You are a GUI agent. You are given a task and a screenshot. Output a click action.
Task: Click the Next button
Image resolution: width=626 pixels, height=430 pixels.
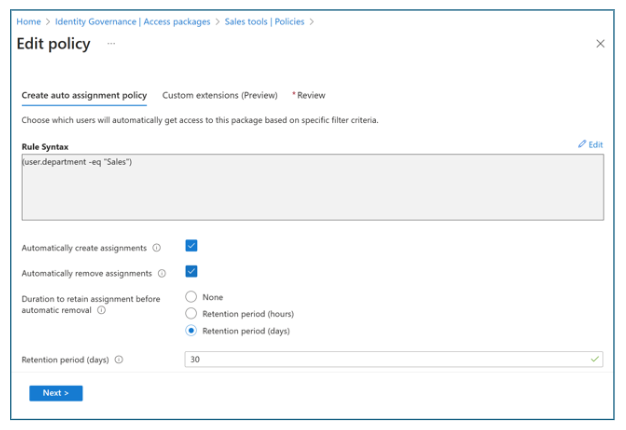[x=55, y=393]
